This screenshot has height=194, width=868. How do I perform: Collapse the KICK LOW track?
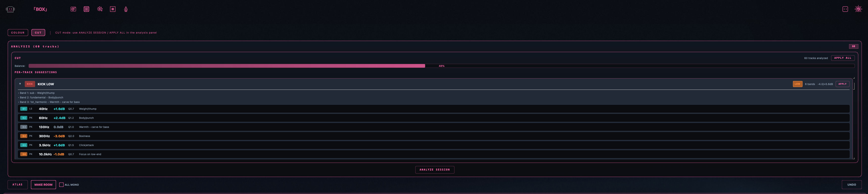tap(20, 84)
